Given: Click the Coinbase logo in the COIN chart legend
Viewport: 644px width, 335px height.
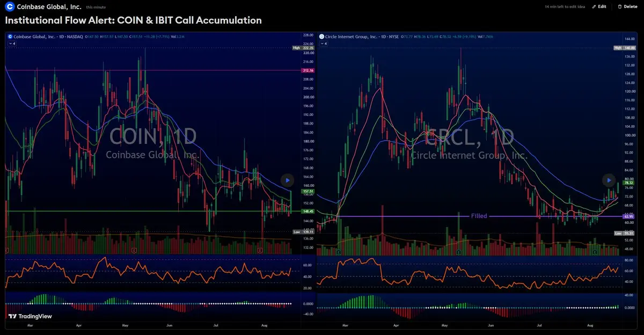Looking at the screenshot, I should (x=10, y=37).
